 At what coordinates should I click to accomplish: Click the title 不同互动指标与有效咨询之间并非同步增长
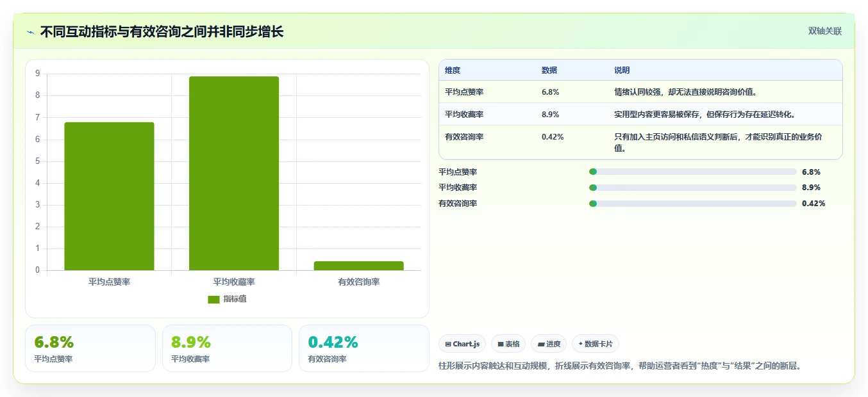click(162, 32)
